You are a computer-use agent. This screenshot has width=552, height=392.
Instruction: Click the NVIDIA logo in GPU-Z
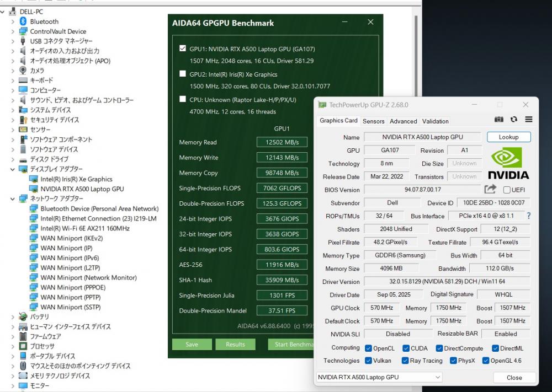(508, 163)
